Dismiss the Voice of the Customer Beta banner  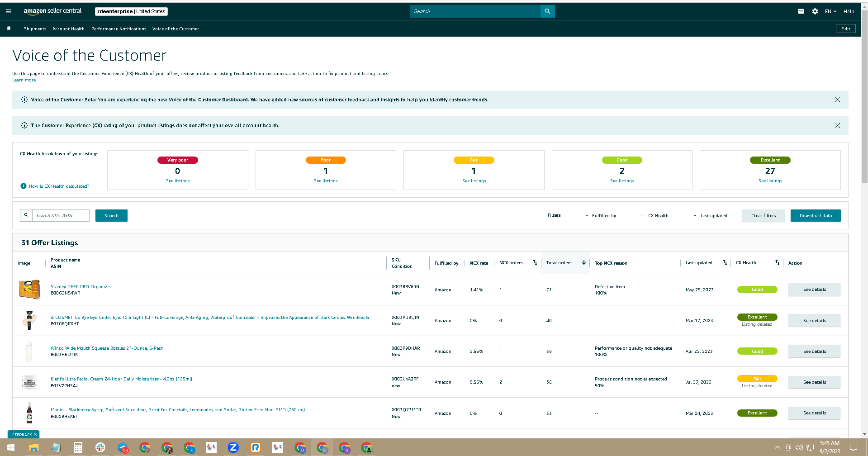(837, 100)
